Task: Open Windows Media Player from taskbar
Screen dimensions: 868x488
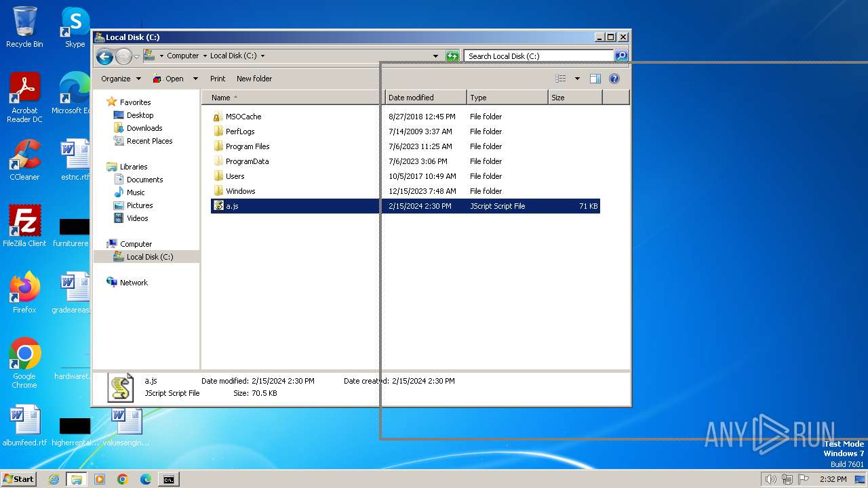Action: tap(100, 479)
